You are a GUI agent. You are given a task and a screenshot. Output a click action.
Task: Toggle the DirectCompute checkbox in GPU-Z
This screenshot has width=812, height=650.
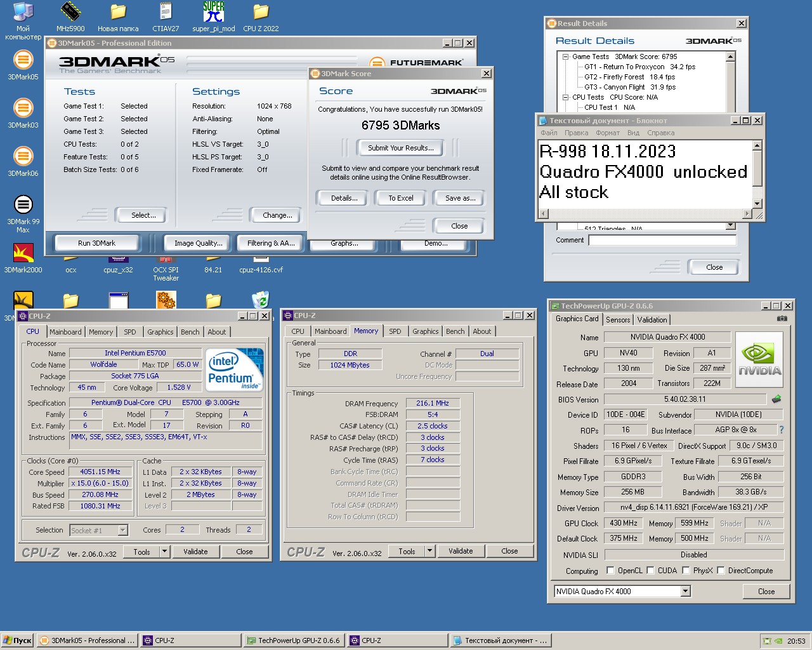pos(721,571)
